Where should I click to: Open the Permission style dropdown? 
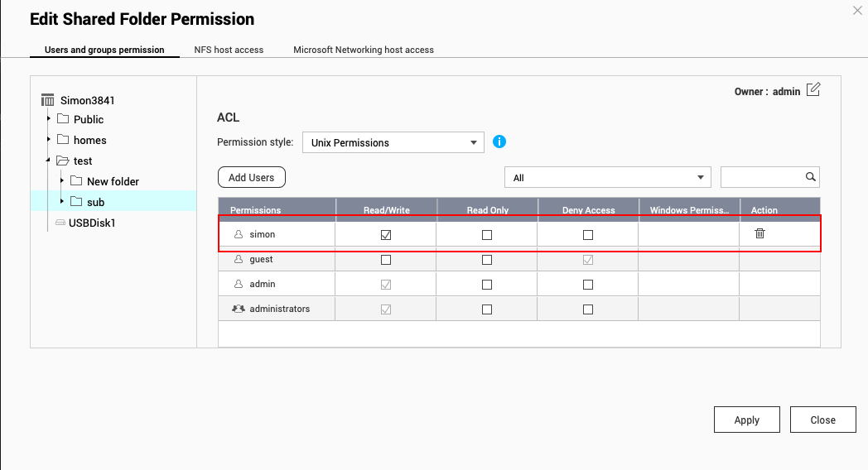point(393,142)
